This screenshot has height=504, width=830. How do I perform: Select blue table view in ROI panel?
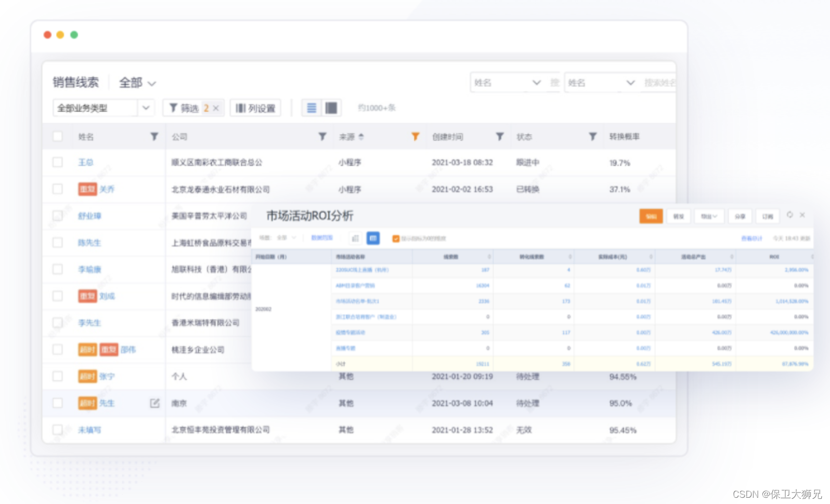373,238
